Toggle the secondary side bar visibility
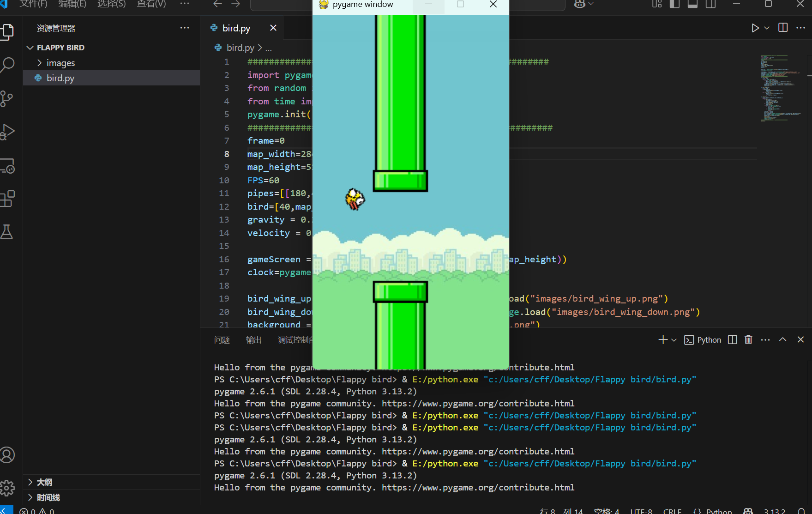 coord(711,4)
